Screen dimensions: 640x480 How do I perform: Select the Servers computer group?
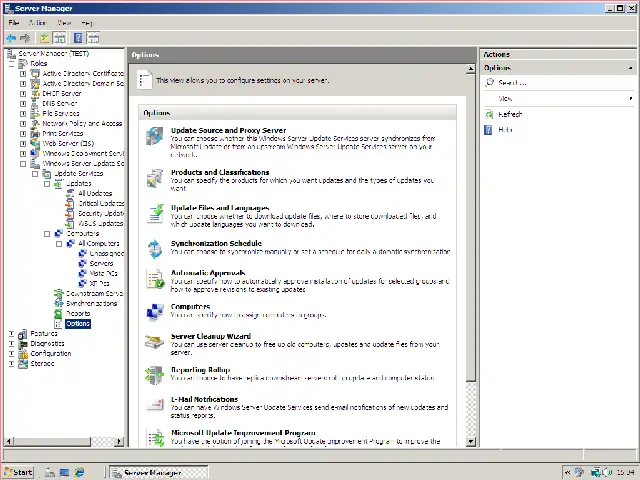coord(101,264)
